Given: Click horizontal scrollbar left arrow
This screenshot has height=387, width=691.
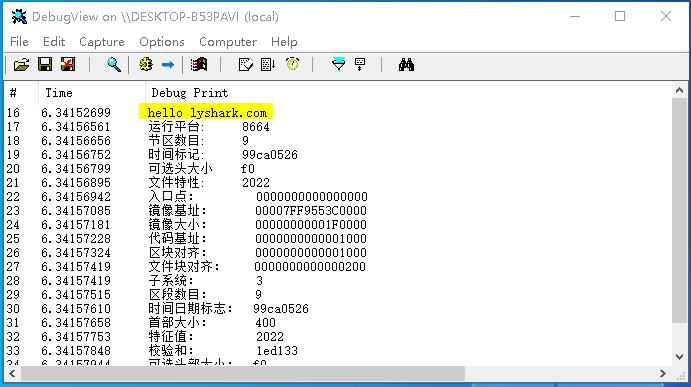Looking at the screenshot, I should click(x=12, y=373).
